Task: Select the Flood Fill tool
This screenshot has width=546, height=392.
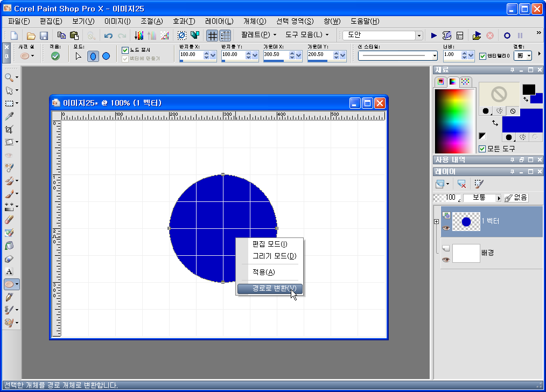Action: (x=9, y=246)
